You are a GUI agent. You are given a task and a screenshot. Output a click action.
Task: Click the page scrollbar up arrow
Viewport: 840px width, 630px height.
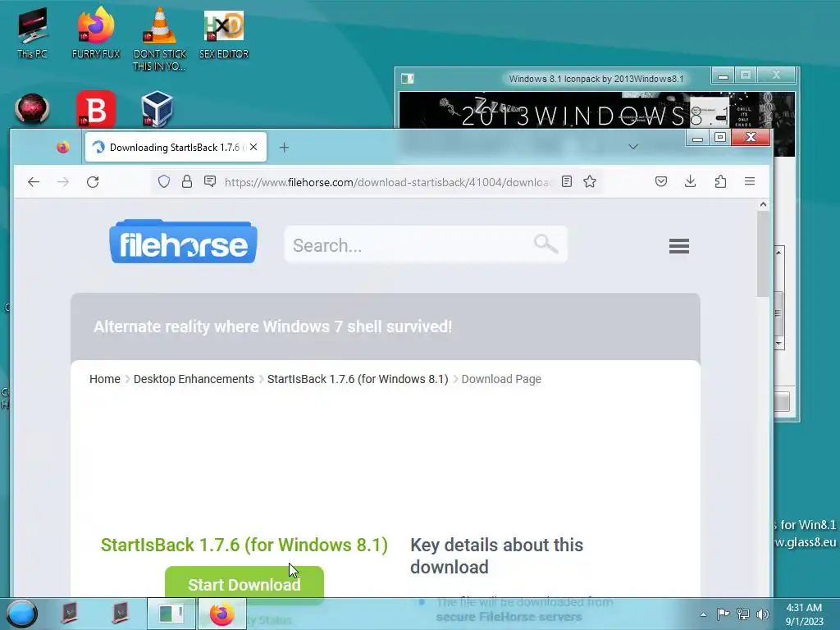click(763, 204)
